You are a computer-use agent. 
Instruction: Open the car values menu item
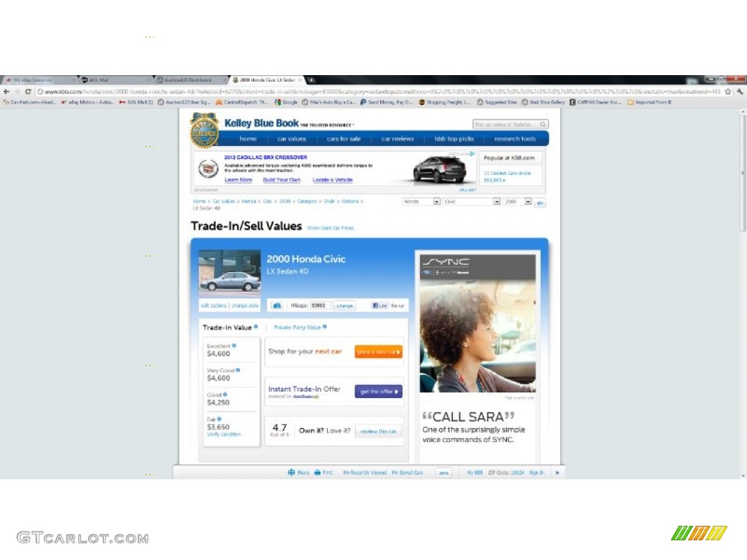pos(292,139)
